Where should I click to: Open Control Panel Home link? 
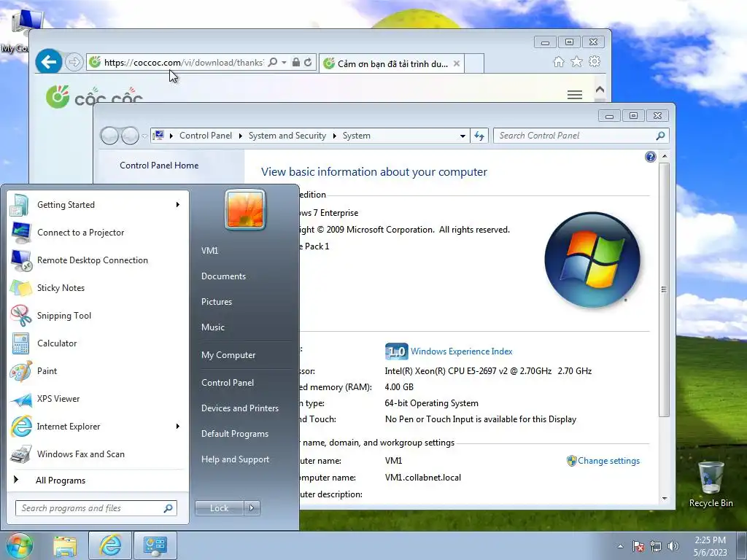(x=159, y=166)
